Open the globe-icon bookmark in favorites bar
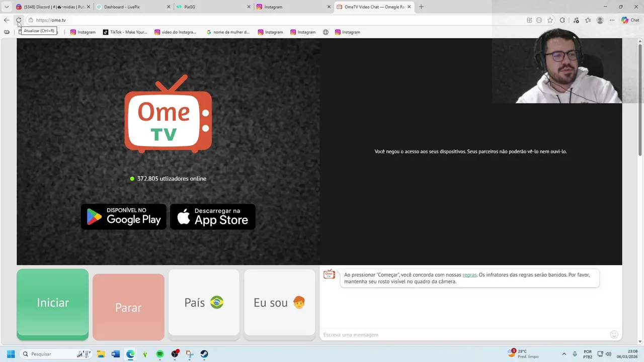Screen dimensions: 644x362 point(326,32)
